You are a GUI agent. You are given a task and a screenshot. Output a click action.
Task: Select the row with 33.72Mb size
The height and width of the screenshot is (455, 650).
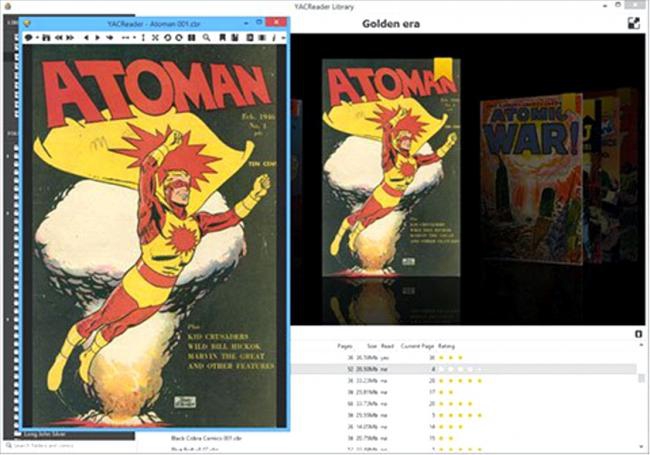click(x=463, y=404)
